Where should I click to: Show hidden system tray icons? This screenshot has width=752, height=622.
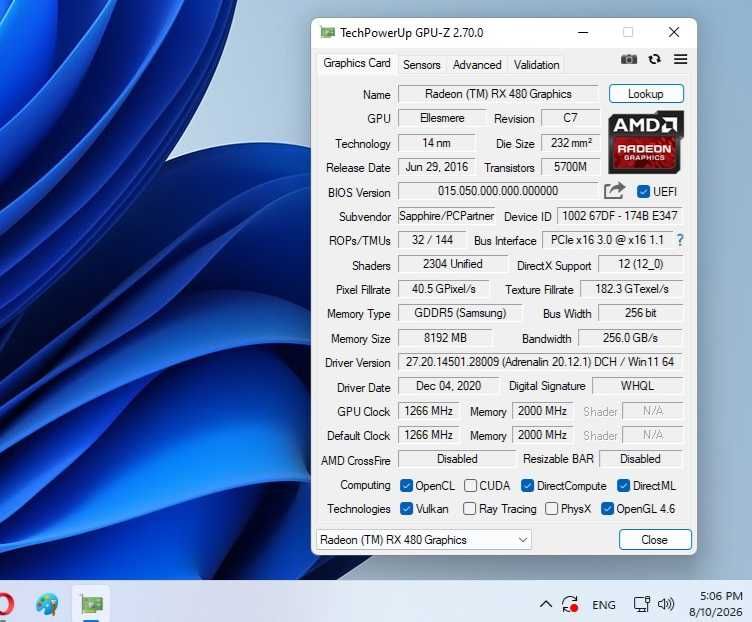click(545, 604)
